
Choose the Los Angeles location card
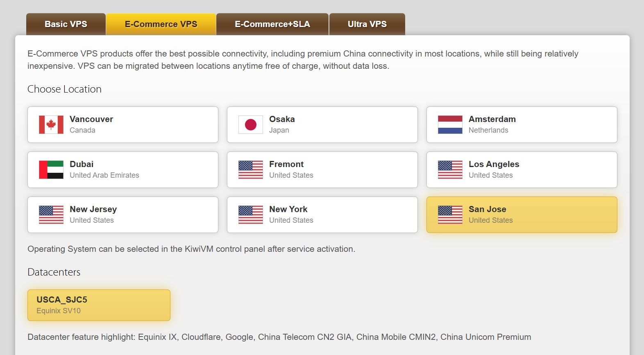(x=522, y=170)
